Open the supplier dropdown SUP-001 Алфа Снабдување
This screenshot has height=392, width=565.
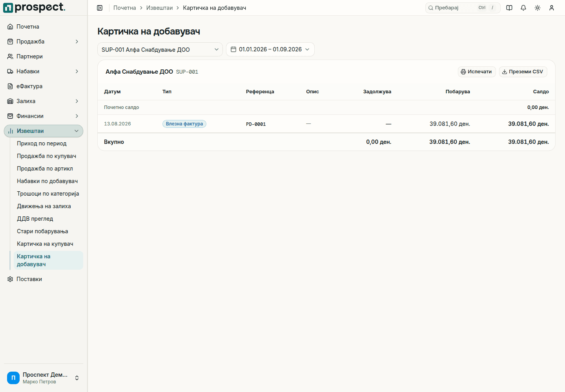pos(160,49)
